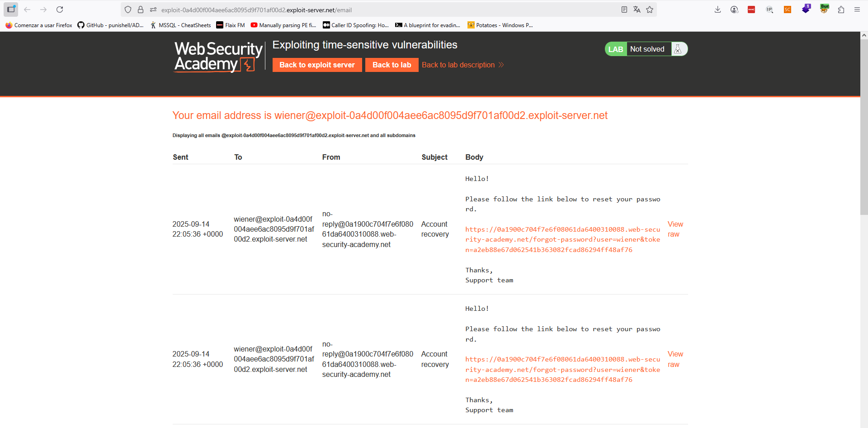Screen dimensions: 868x428
Task: Open the first password reset link
Action: (x=562, y=239)
